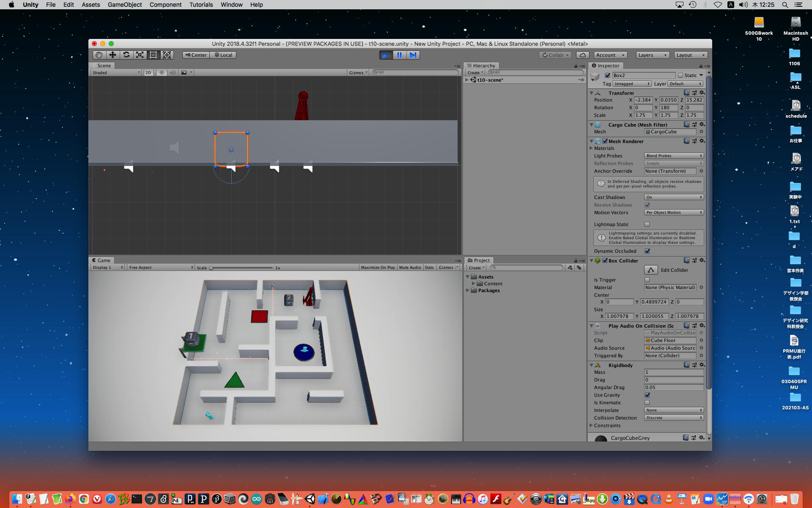The height and width of the screenshot is (508, 812).
Task: Toggle scene lighting icon
Action: 162,72
